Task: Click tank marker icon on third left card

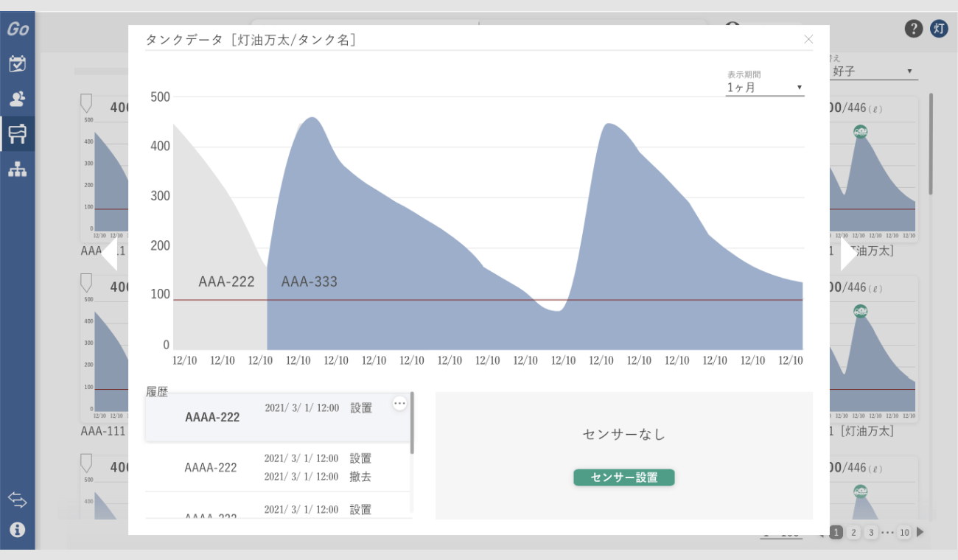Action: [86, 463]
